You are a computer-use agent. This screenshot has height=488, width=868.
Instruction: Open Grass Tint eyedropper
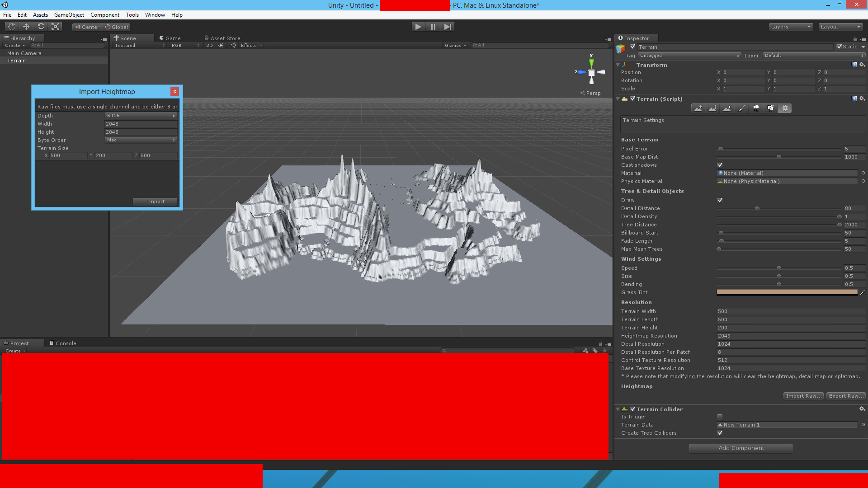(x=862, y=292)
